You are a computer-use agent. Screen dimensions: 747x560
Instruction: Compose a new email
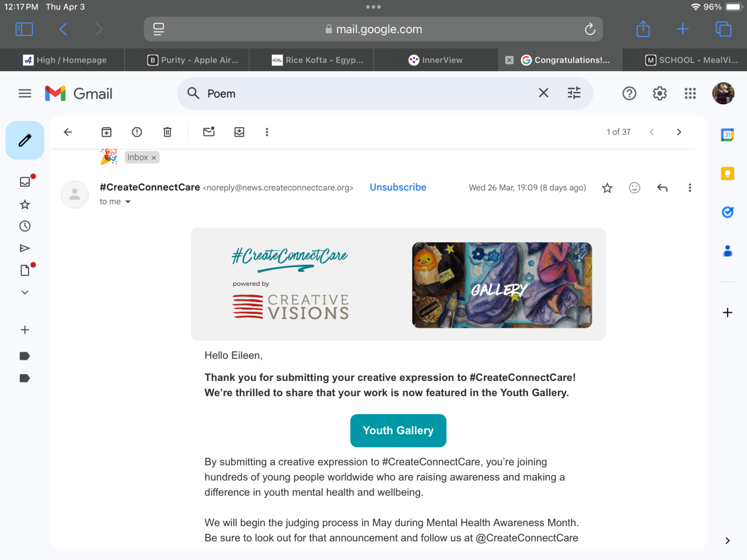pos(25,140)
